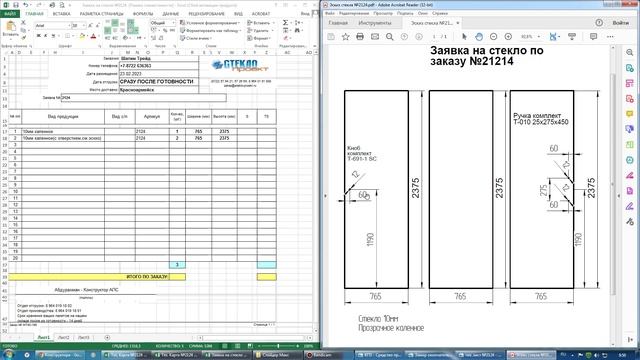Image resolution: width=640 pixels, height=360 pixels.
Task: Open the Delete cells (Удалить) dropdown
Action: 260,31
